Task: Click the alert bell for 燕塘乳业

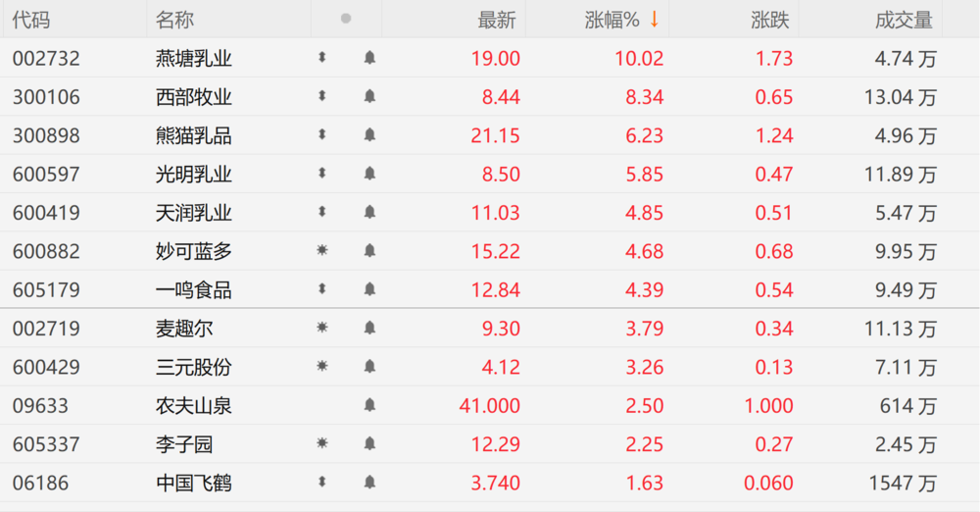Action: [x=369, y=58]
